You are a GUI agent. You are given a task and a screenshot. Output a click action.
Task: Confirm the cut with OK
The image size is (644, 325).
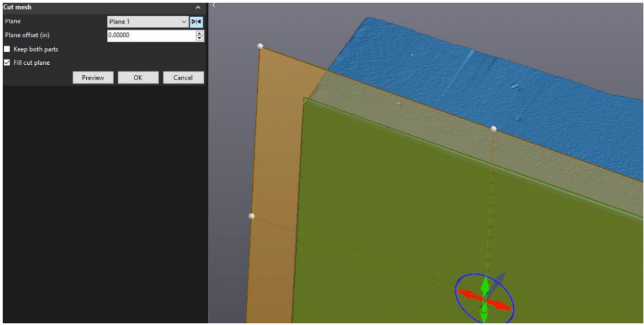click(x=138, y=77)
